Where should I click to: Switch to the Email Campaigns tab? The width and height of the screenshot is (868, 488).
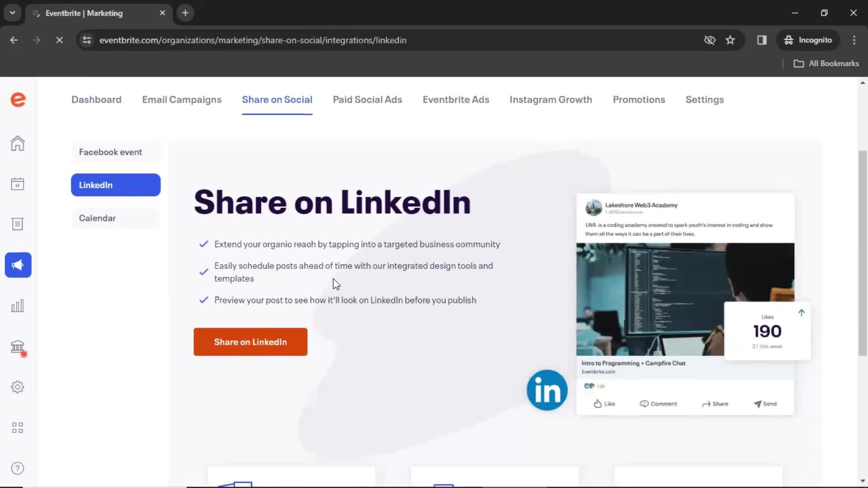click(182, 99)
